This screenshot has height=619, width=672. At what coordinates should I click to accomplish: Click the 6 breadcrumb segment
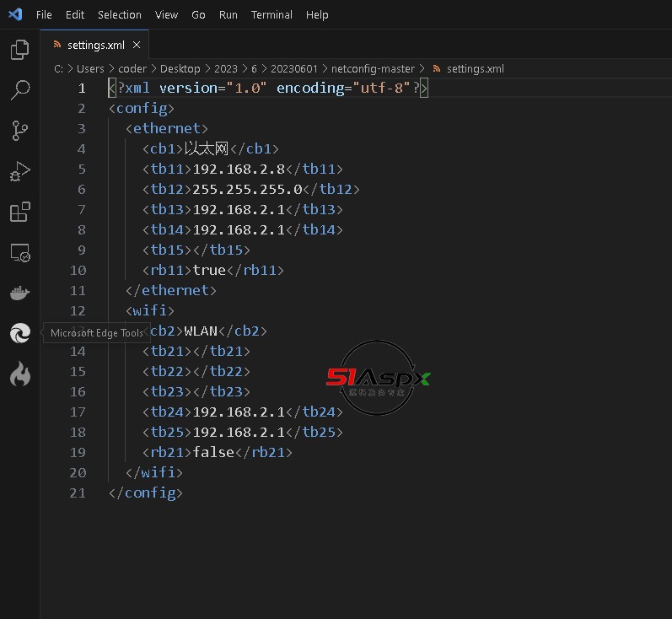[x=254, y=69]
